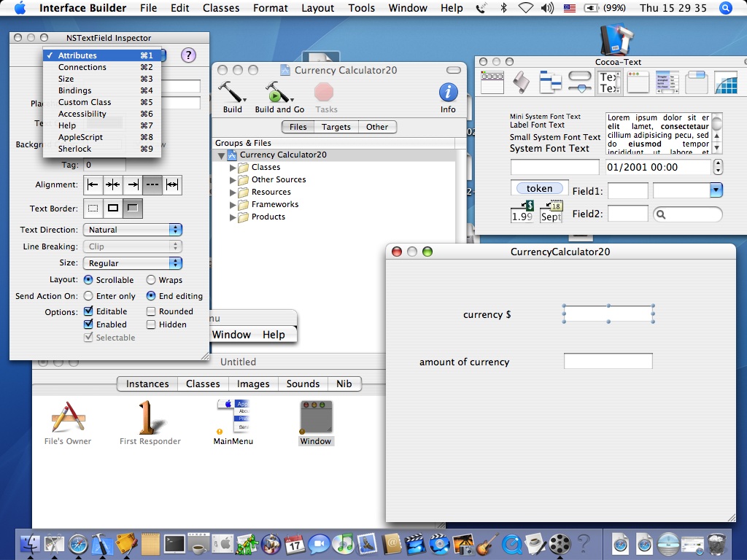Click the inspector help question mark button
Screen dimensions: 747x560
pyautogui.click(x=188, y=55)
